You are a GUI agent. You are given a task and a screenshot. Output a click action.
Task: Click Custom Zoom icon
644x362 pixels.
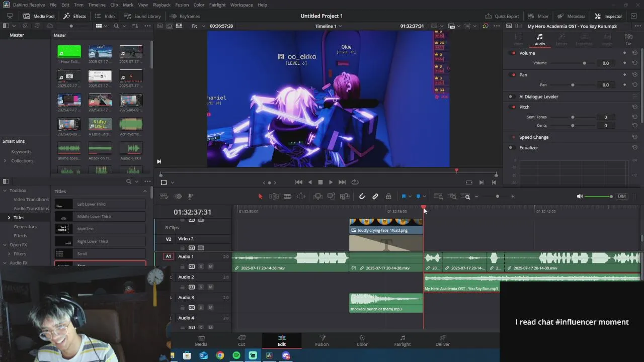coord(466,197)
